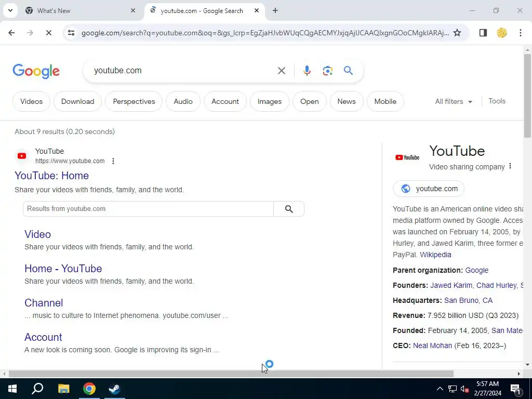Open the Google parent organization link
532x399 pixels.
pos(477,270)
